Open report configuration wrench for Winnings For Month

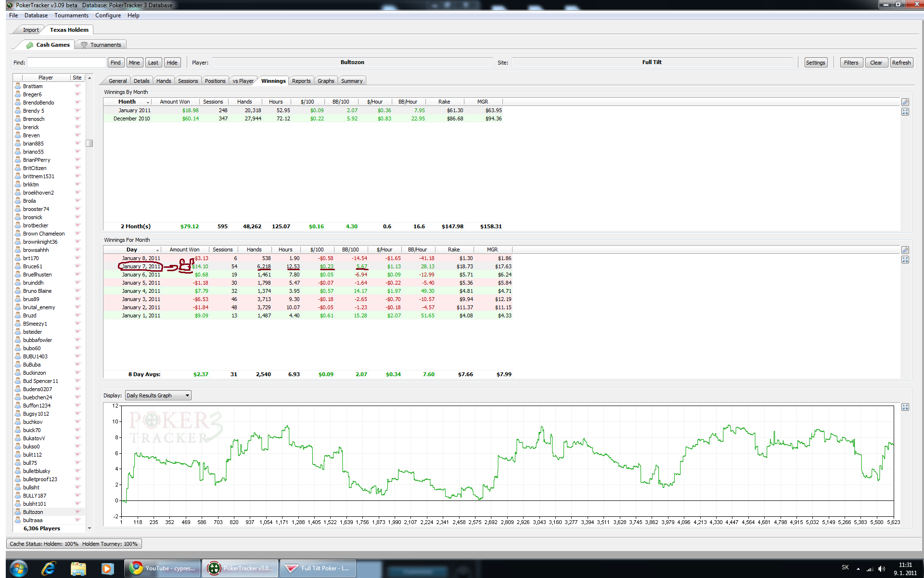click(x=905, y=250)
